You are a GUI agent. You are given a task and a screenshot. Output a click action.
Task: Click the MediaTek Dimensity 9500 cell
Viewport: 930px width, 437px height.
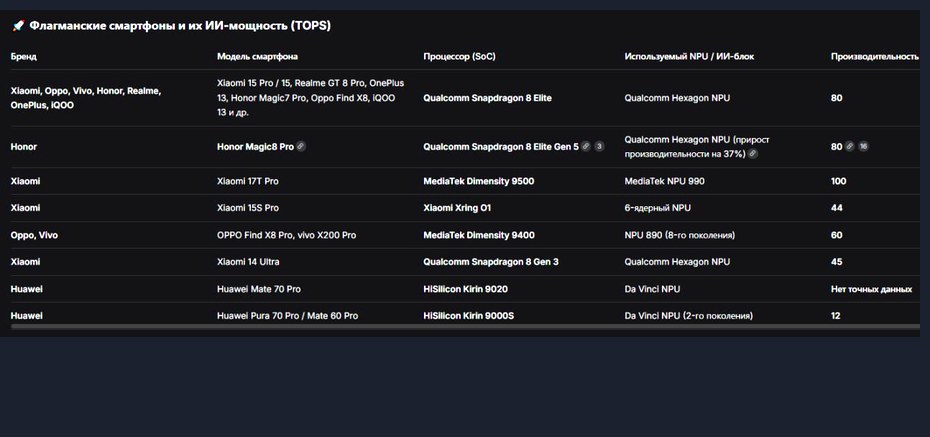pos(479,181)
